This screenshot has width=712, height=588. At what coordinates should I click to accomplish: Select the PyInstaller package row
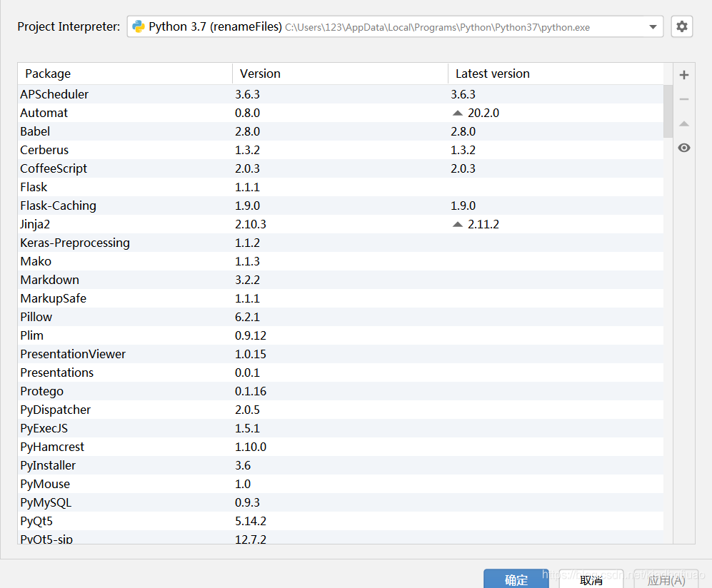[x=341, y=466]
